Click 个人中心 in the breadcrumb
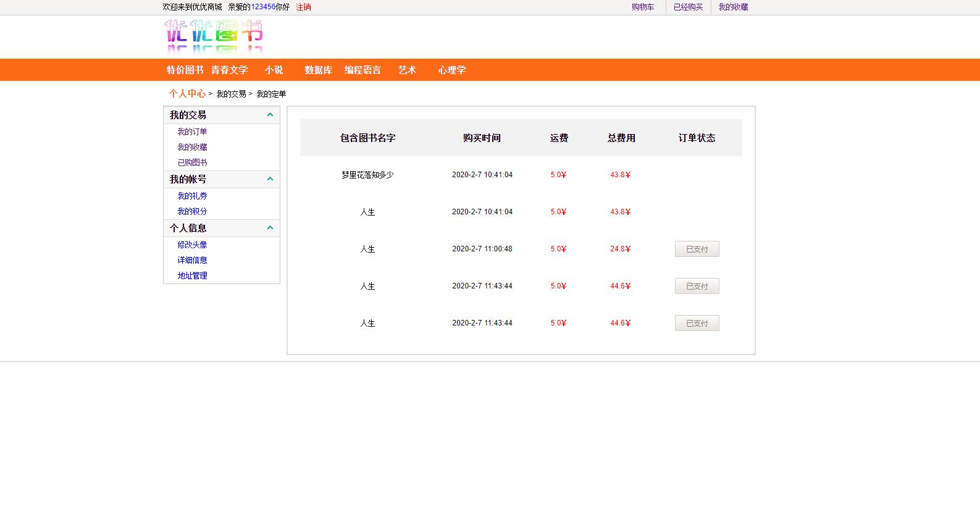Image resolution: width=980 pixels, height=520 pixels. 187,93
